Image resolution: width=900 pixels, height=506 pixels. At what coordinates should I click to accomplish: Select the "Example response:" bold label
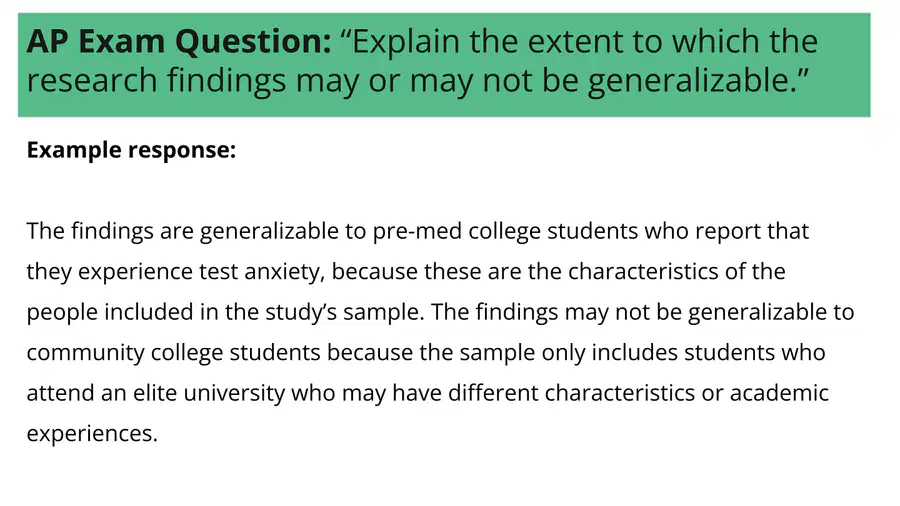click(x=131, y=150)
